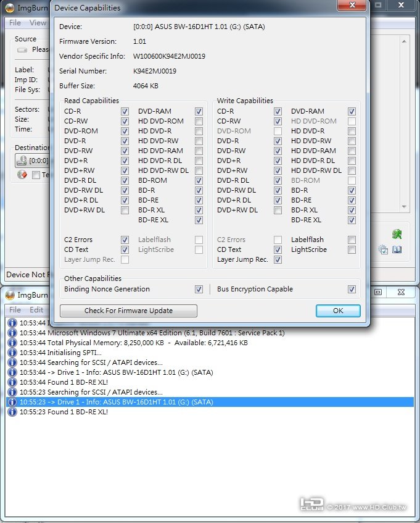Click the destination drive icon in the [0:0:0] combo box
Image resolution: width=420 pixels, height=523 pixels.
pyautogui.click(x=22, y=161)
